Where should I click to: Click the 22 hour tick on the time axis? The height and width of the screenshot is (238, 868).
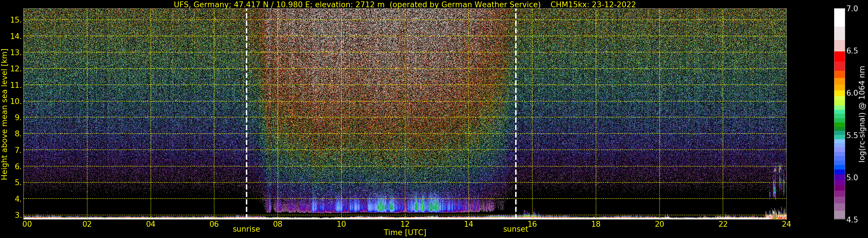tap(723, 224)
